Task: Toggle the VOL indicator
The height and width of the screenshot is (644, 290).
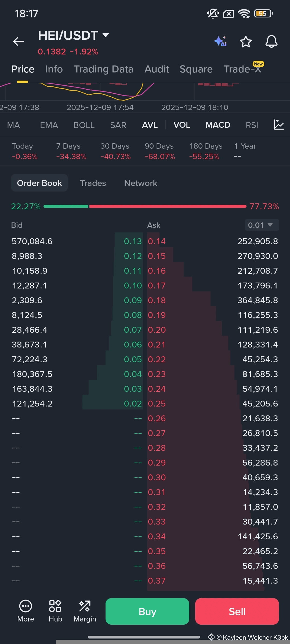Action: pyautogui.click(x=182, y=125)
